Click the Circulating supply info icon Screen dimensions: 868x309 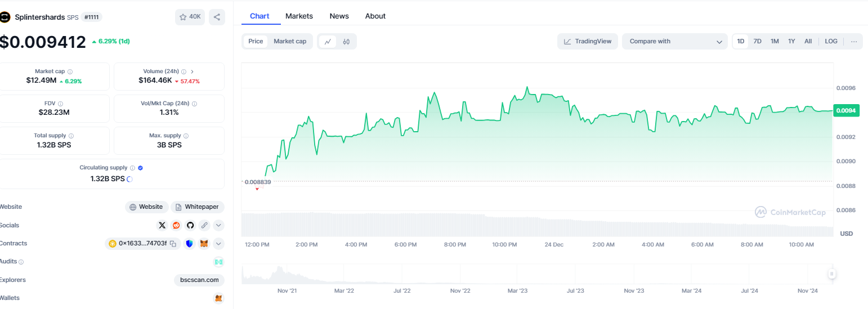pos(132,168)
